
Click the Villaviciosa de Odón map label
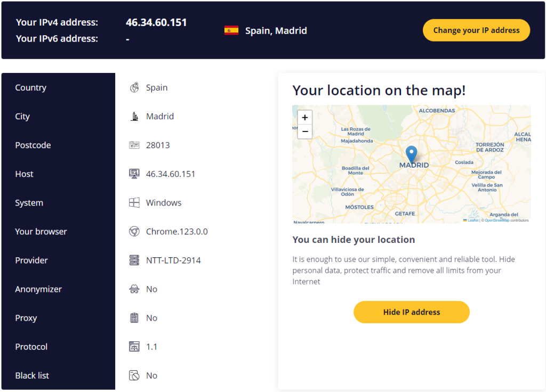(x=347, y=192)
